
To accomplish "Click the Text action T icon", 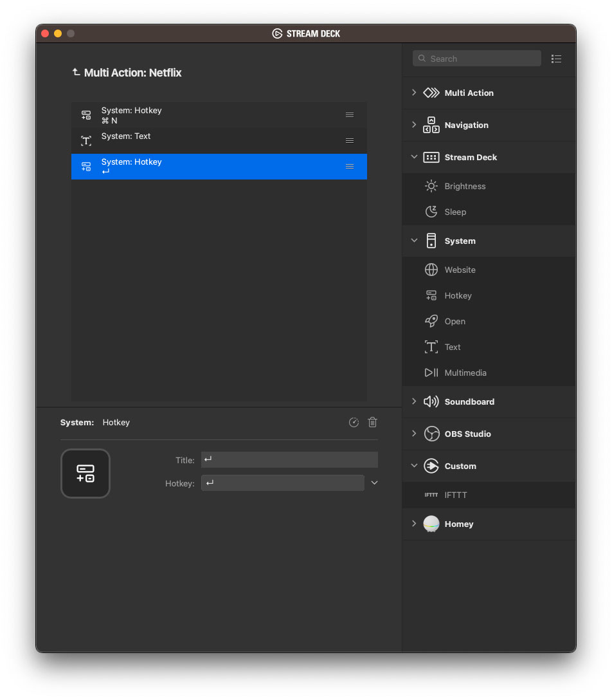I will [431, 347].
